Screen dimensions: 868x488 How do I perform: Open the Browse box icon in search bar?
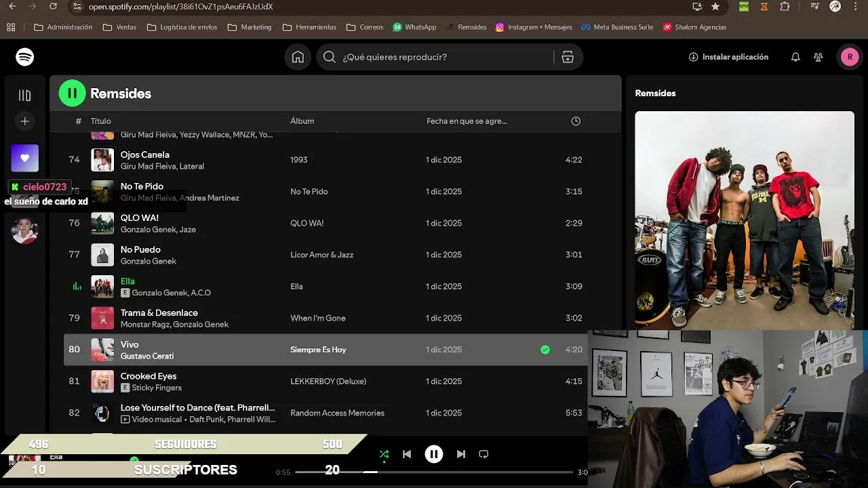tap(568, 57)
